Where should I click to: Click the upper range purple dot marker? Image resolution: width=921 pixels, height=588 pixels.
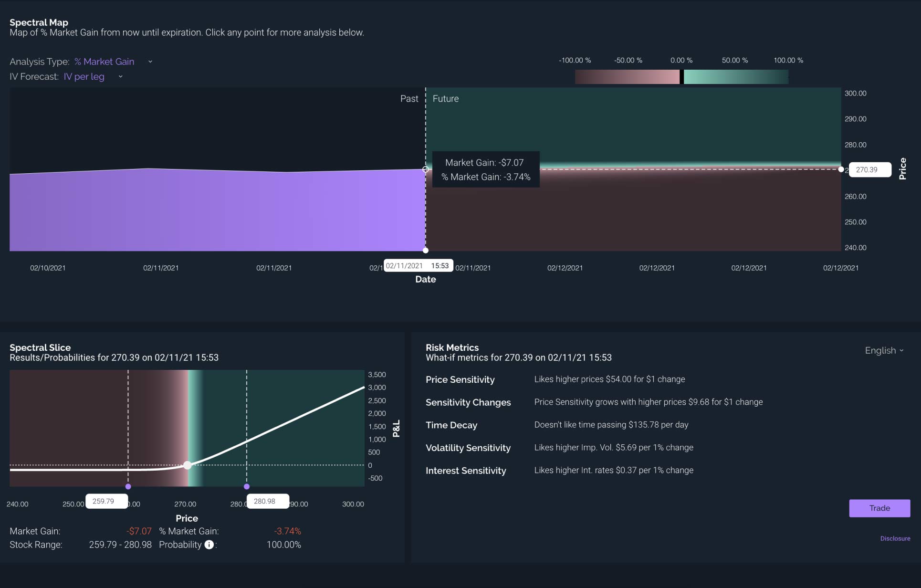pyautogui.click(x=247, y=486)
